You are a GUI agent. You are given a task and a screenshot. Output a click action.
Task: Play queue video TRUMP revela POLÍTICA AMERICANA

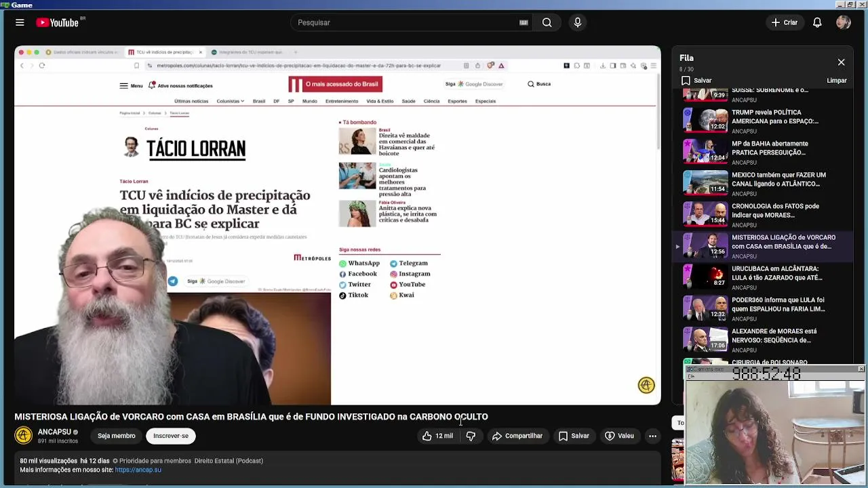click(x=775, y=117)
